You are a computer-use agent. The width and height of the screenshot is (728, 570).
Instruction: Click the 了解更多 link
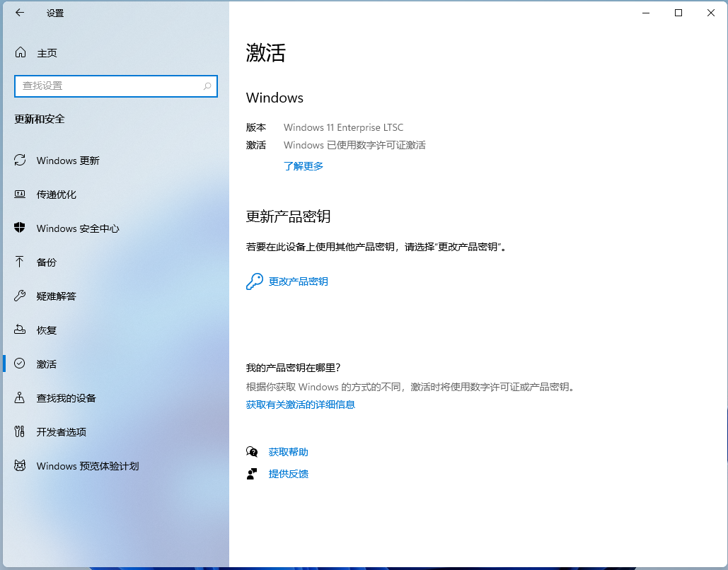[304, 165]
